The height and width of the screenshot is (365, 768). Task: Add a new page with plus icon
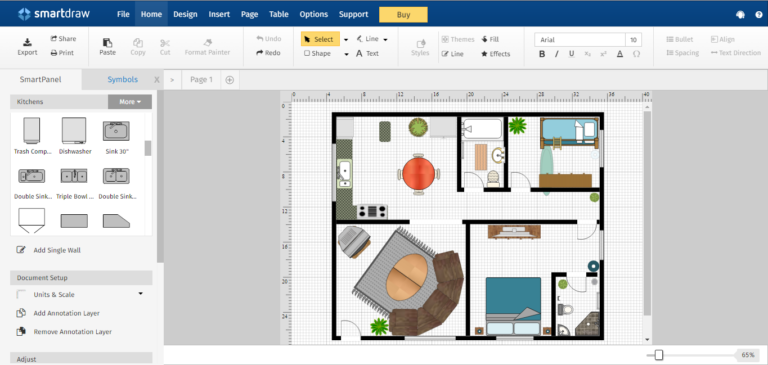point(230,80)
